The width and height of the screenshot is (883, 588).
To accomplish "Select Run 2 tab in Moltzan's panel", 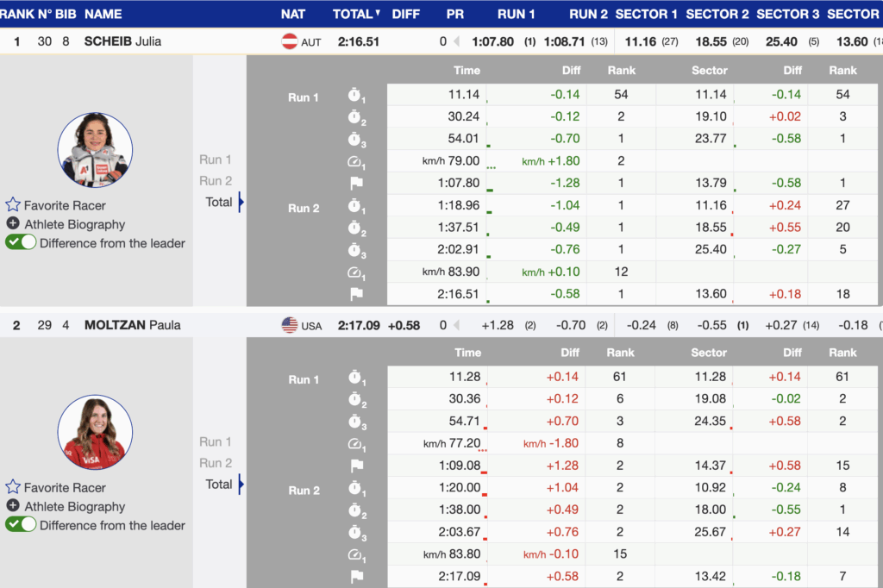I will coord(216,463).
